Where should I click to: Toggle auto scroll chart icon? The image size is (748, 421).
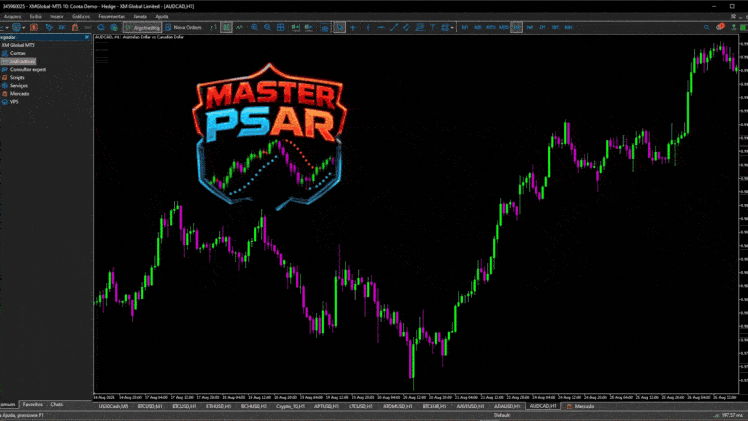coord(295,27)
